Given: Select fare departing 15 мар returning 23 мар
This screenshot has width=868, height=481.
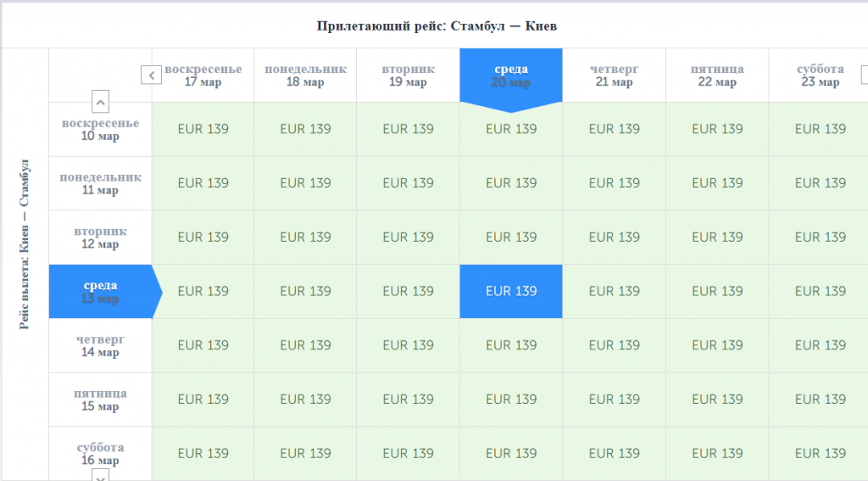Looking at the screenshot, I should (819, 400).
